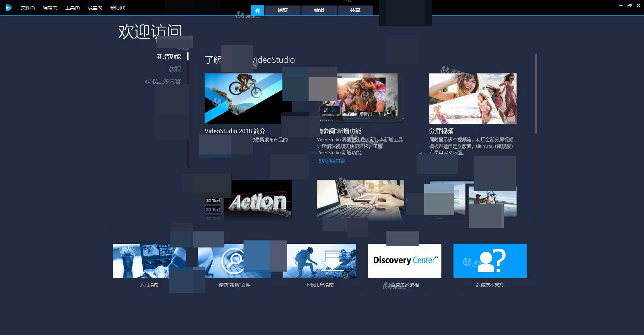Open the cyclist VideoStudio 2018 thumbnail
The width and height of the screenshot is (644, 335).
point(248,98)
